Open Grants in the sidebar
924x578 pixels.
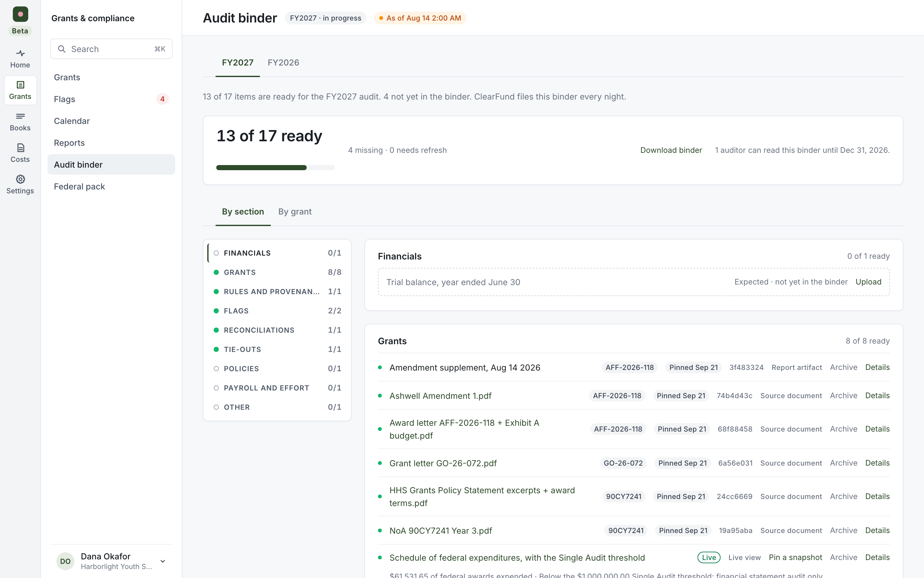(111, 77)
